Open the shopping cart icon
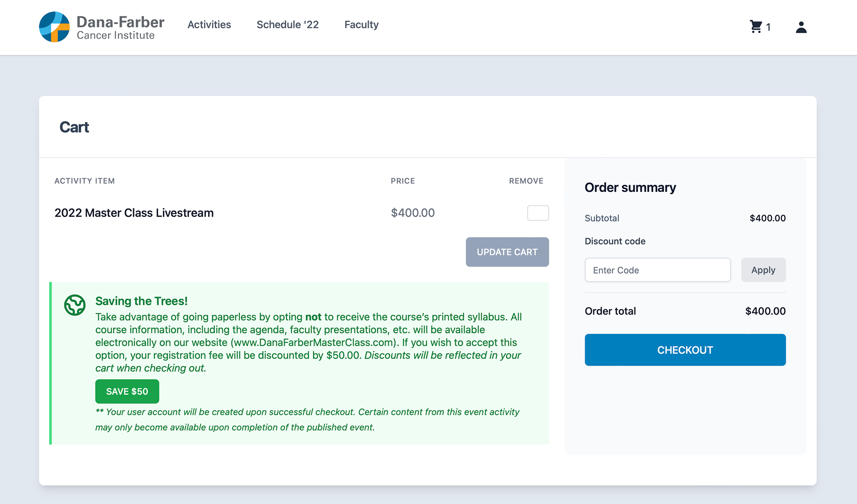The height and width of the screenshot is (504, 857). pos(756,27)
